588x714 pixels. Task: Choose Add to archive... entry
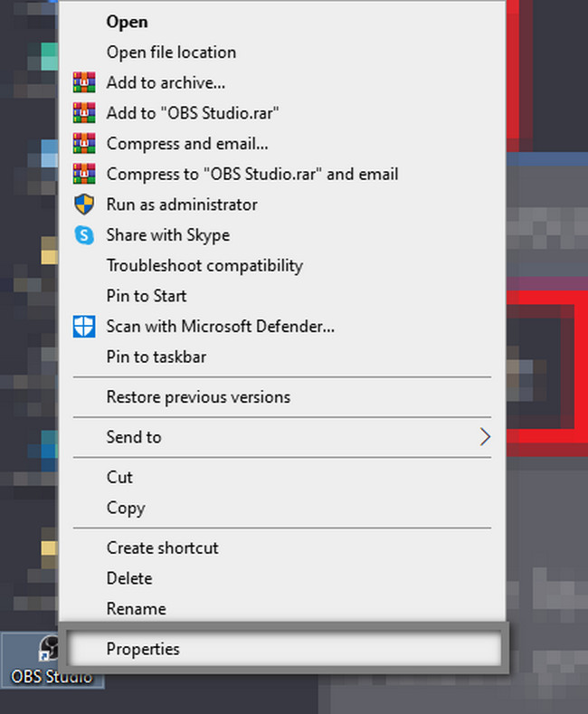point(282,83)
